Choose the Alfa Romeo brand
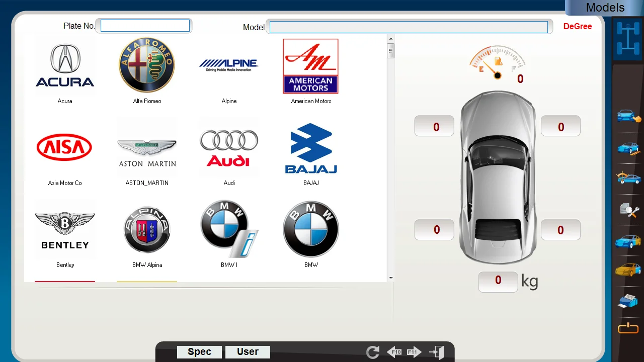The image size is (644, 362). [x=147, y=65]
